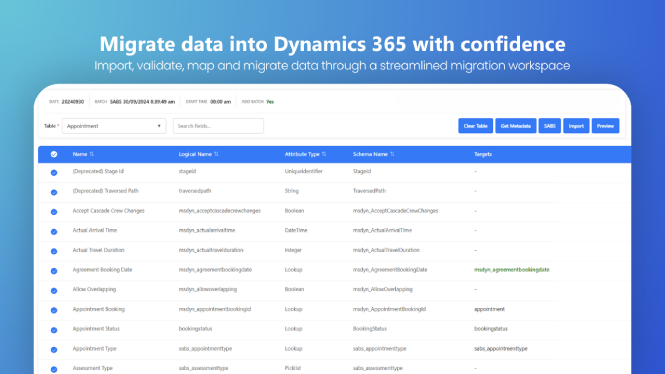Toggle the select-all checkbox in the table header
The width and height of the screenshot is (665, 374).
54,154
